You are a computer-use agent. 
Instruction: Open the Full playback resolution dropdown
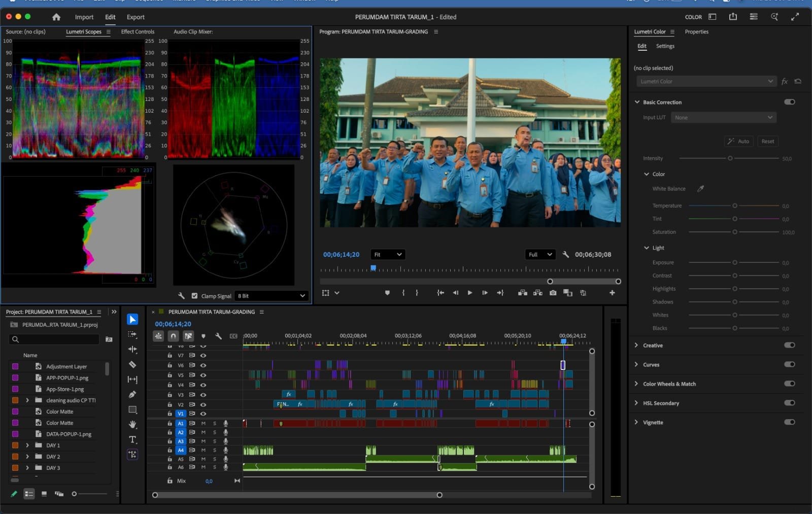(540, 254)
